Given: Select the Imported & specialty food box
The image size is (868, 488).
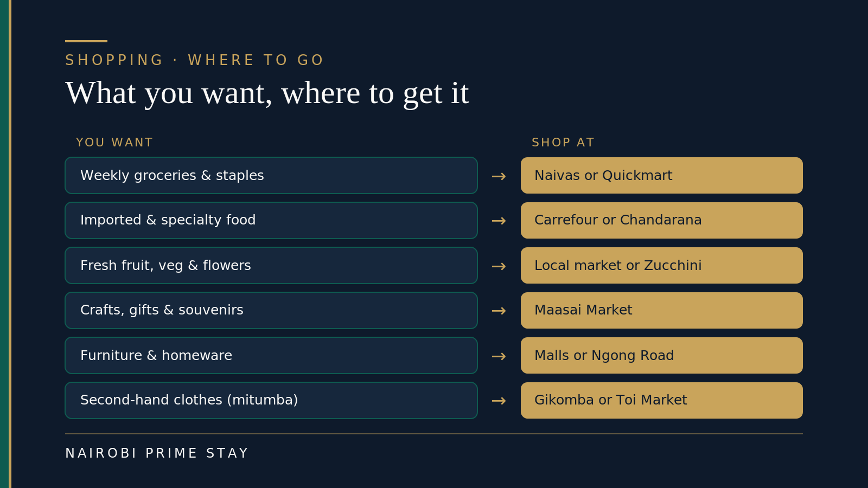Looking at the screenshot, I should 271,220.
